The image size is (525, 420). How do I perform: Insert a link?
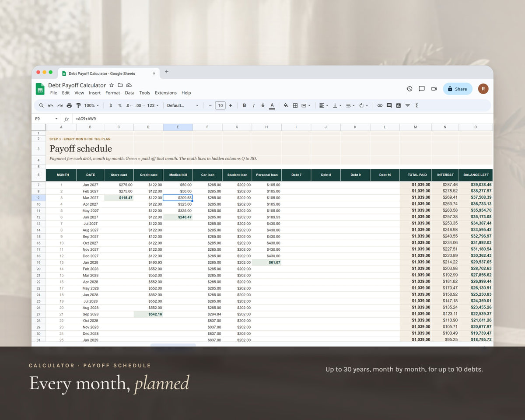[x=380, y=105]
